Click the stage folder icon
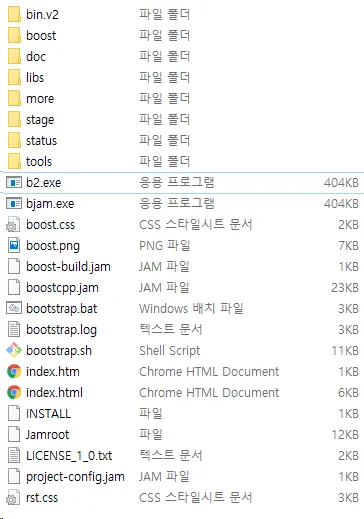Image resolution: width=364 pixels, height=519 pixels. click(x=14, y=120)
